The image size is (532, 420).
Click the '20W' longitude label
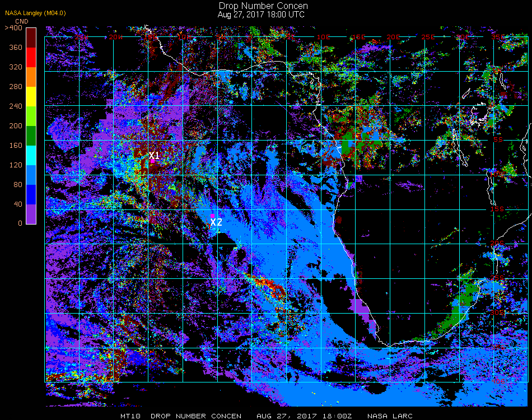(116, 37)
